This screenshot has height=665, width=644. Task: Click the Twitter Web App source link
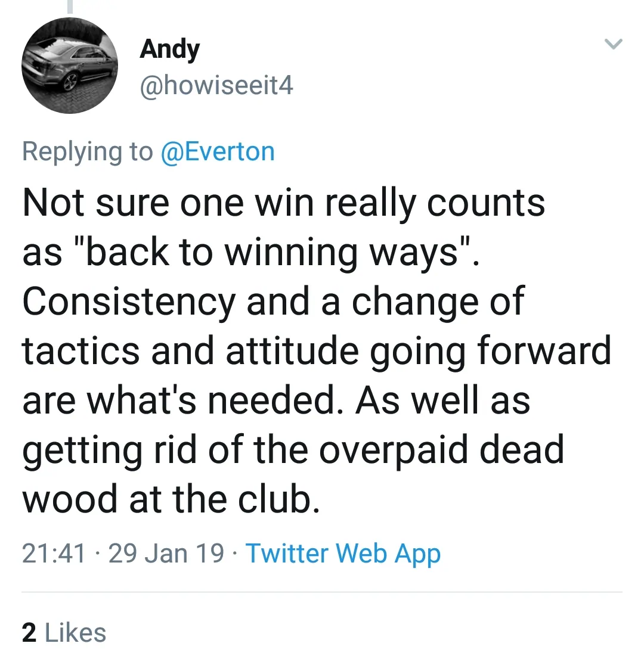343,553
